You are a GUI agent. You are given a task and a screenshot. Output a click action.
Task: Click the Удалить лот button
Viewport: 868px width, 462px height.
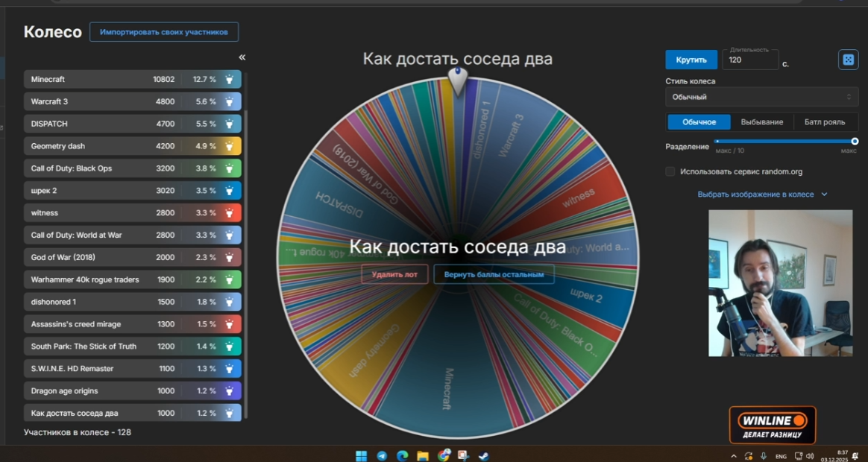394,274
